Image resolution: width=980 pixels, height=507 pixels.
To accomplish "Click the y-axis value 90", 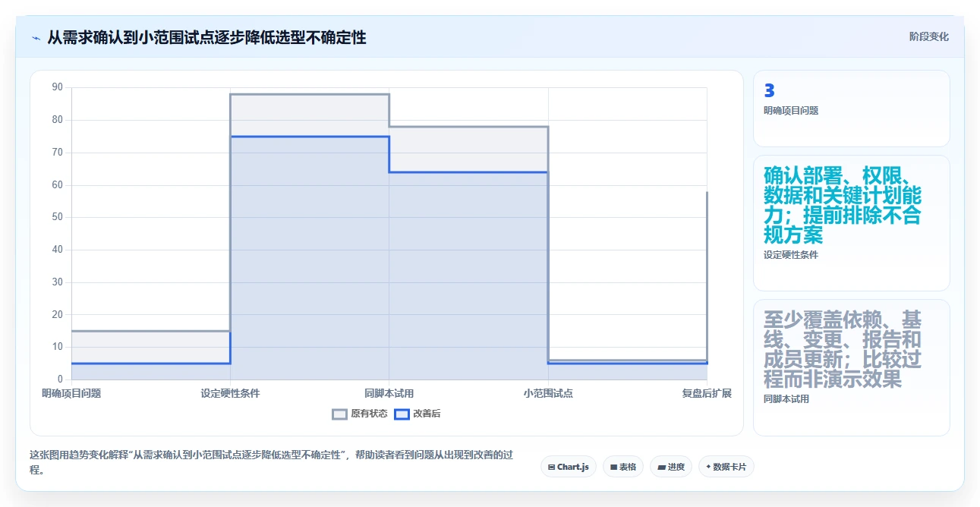I will click(x=58, y=87).
